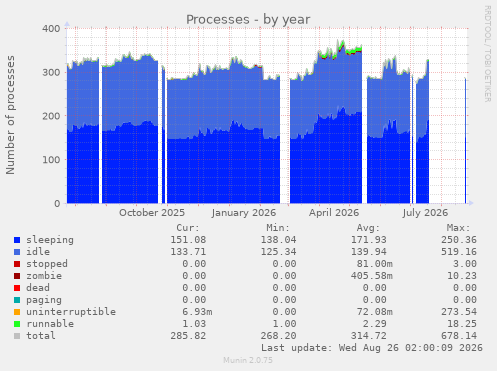Click sleeping maximum value 250.36
The height and width of the screenshot is (371, 497).
459,240
